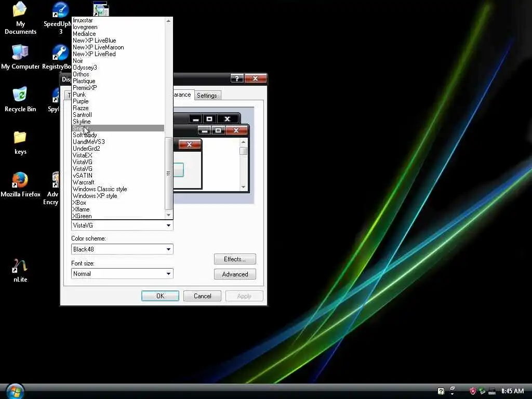Open the Color scheme Black48 dropdown

(122, 249)
